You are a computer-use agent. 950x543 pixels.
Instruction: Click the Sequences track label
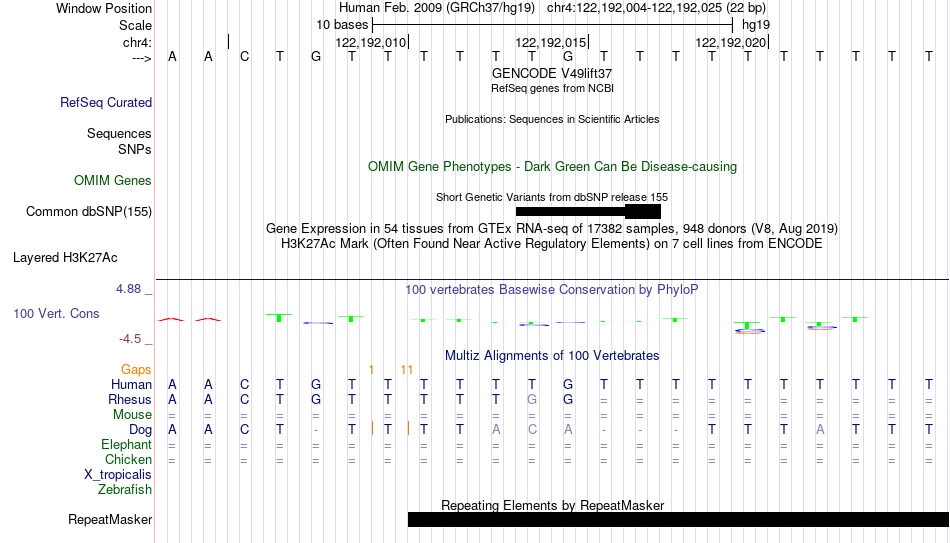[x=119, y=133]
